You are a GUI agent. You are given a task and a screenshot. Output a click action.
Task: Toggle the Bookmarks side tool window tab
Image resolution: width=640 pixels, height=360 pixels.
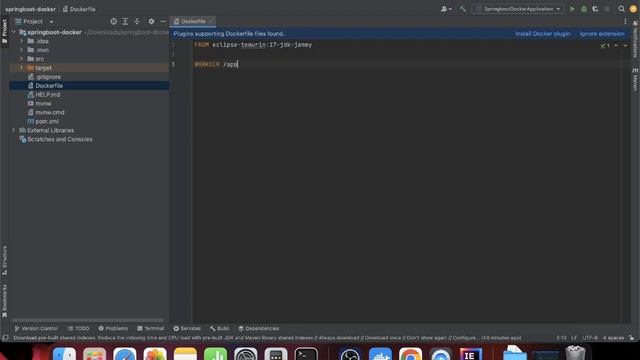[4, 301]
